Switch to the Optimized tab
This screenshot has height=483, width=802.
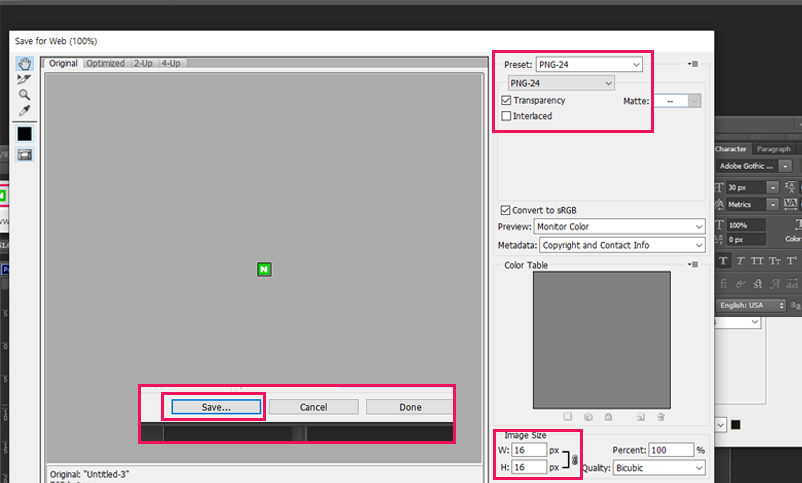[105, 63]
